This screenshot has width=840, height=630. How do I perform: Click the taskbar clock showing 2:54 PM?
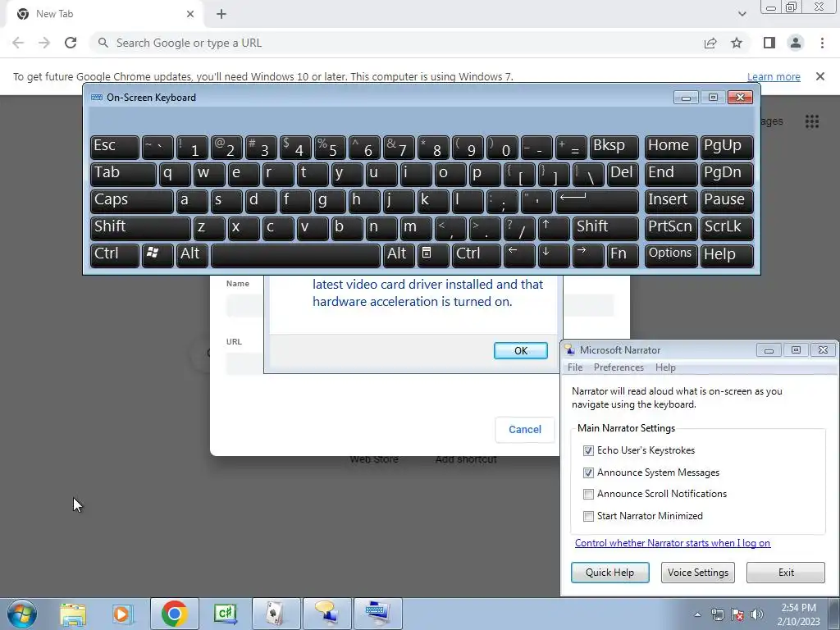click(x=798, y=614)
